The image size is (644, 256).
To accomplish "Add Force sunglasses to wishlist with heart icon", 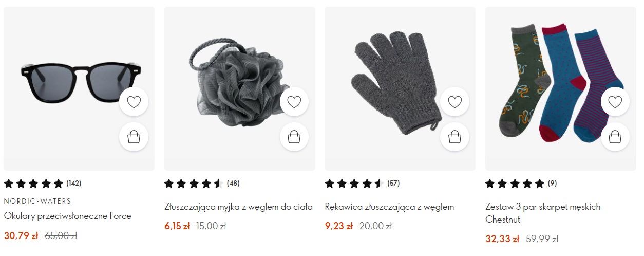I will [x=134, y=102].
